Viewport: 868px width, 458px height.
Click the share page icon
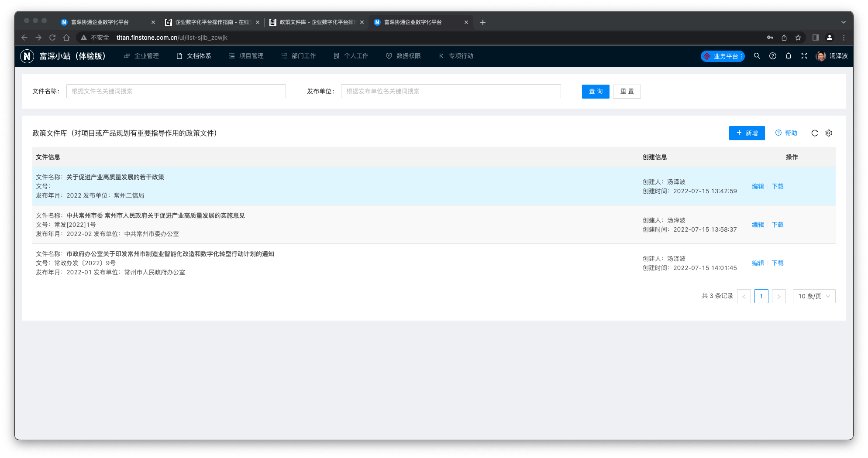784,38
